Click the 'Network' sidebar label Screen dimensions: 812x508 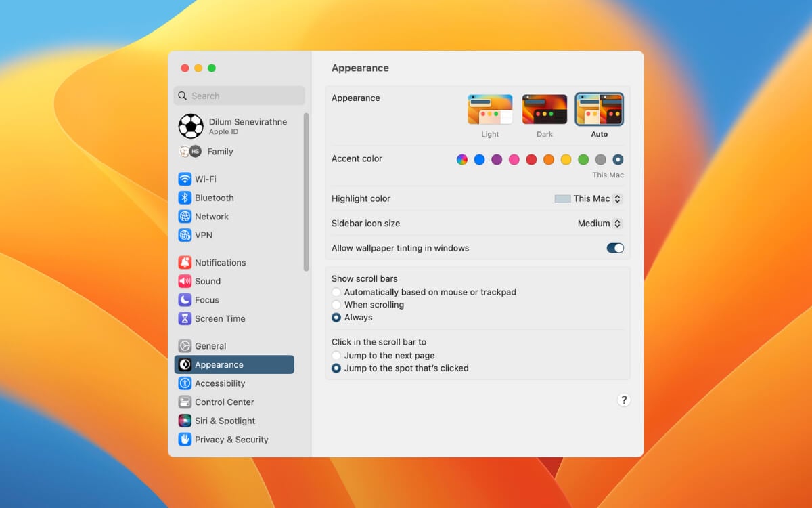tap(212, 217)
